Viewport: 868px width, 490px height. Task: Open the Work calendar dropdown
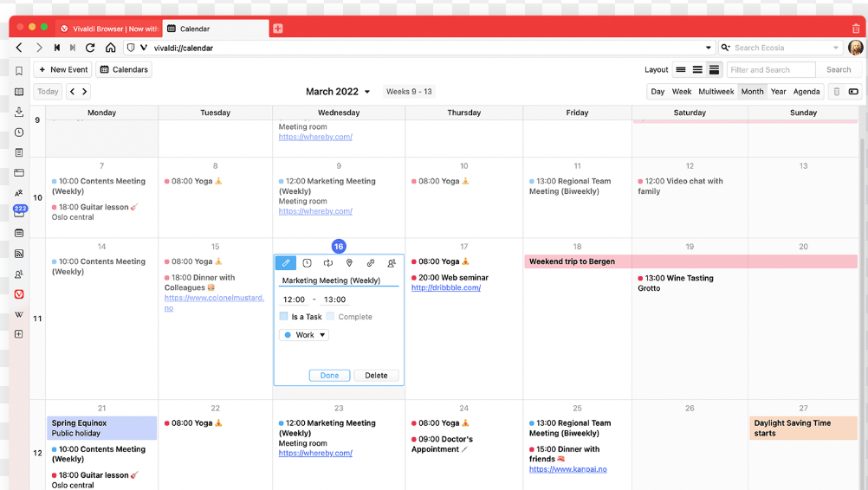click(304, 334)
